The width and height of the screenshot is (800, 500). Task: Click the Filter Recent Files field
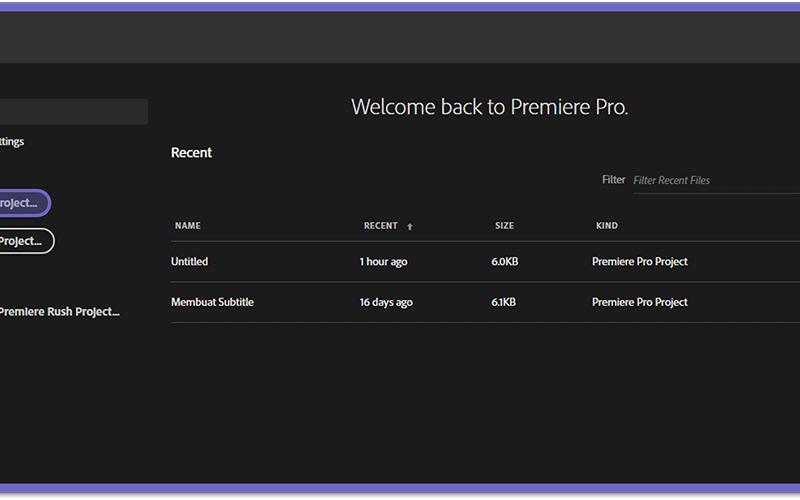716,181
